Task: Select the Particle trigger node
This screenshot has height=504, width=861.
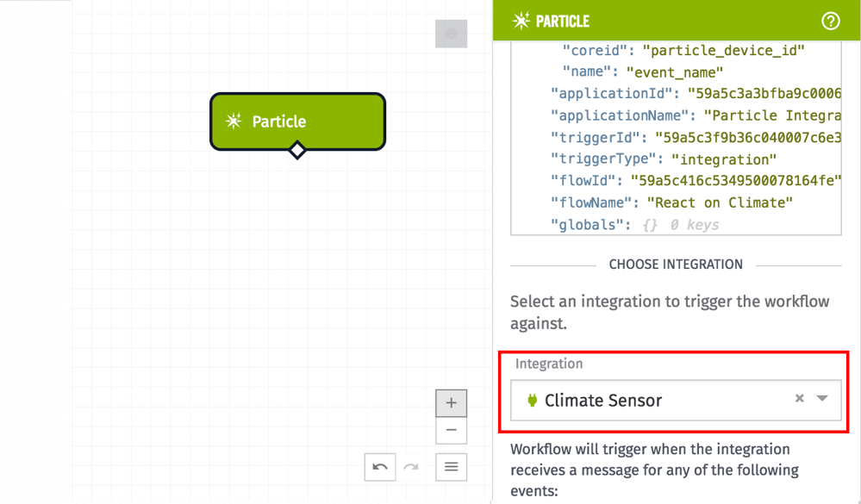Action: pyautogui.click(x=297, y=121)
